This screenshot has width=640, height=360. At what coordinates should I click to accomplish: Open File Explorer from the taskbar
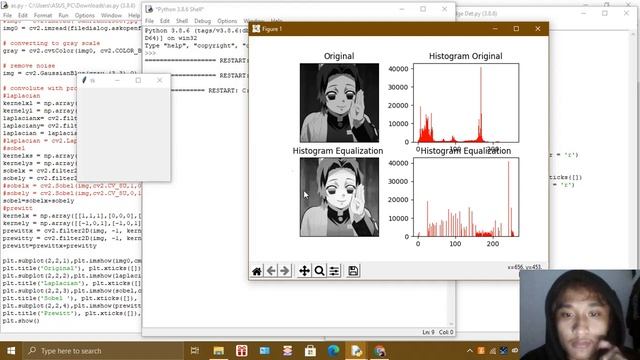click(219, 351)
